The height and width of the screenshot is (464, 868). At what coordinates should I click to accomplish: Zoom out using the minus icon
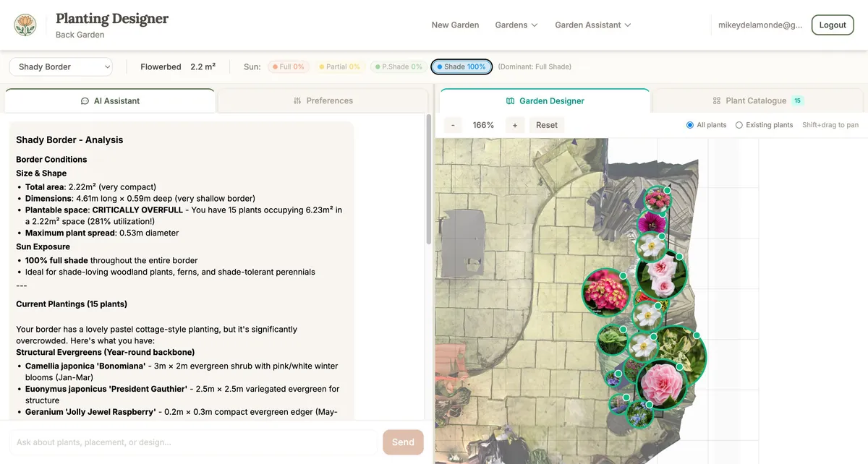click(452, 124)
